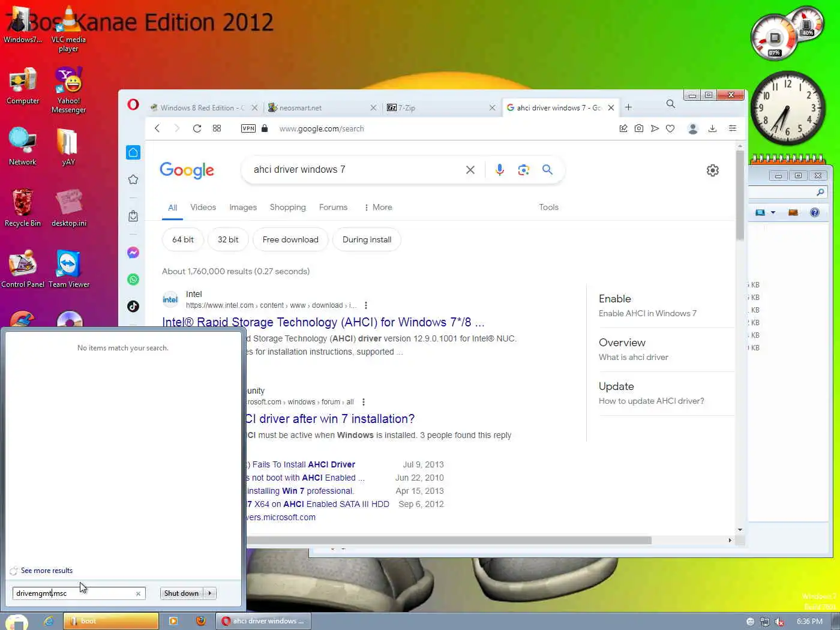Open Messenger in Opera sidebar
Viewport: 840px width, 630px height.
(x=133, y=253)
